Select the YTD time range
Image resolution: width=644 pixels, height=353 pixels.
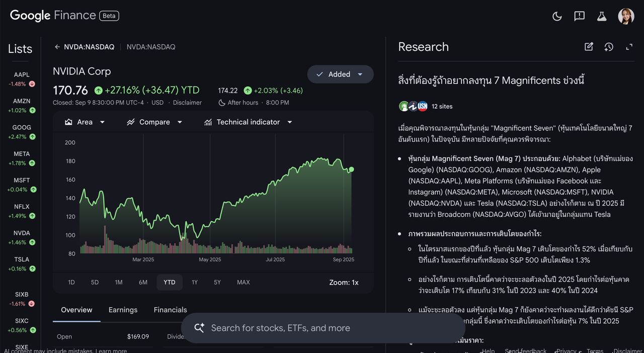point(170,282)
